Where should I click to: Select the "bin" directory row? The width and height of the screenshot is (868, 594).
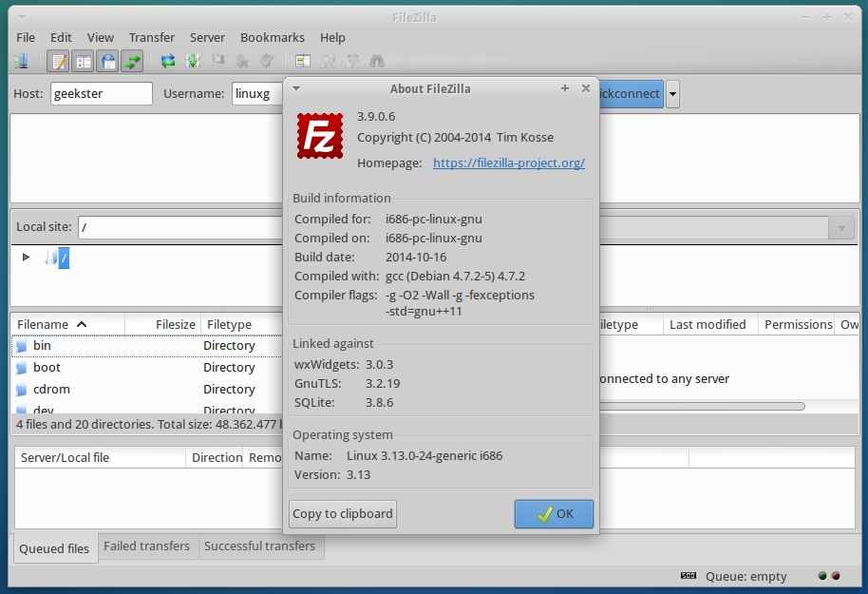[x=147, y=346]
